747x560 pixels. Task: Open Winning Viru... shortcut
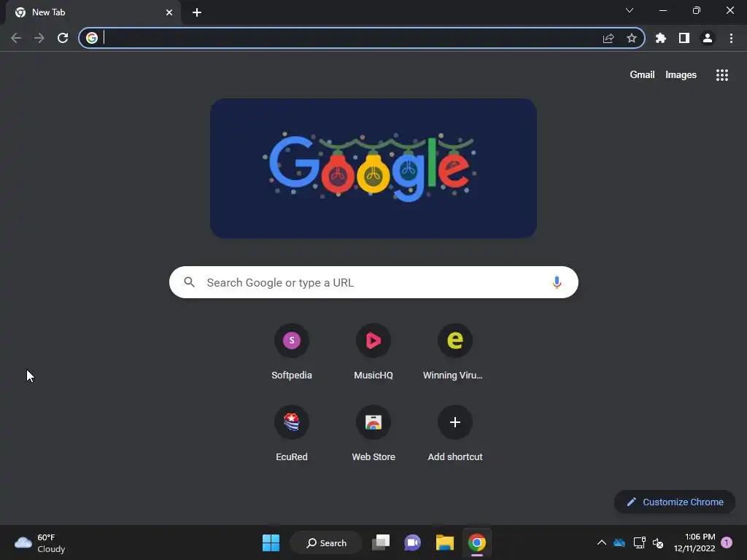tap(455, 352)
